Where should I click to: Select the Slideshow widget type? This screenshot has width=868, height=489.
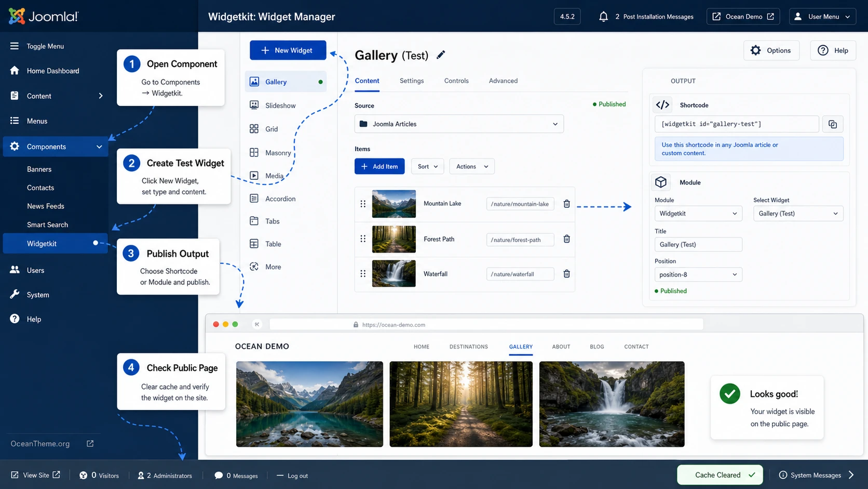(273, 105)
